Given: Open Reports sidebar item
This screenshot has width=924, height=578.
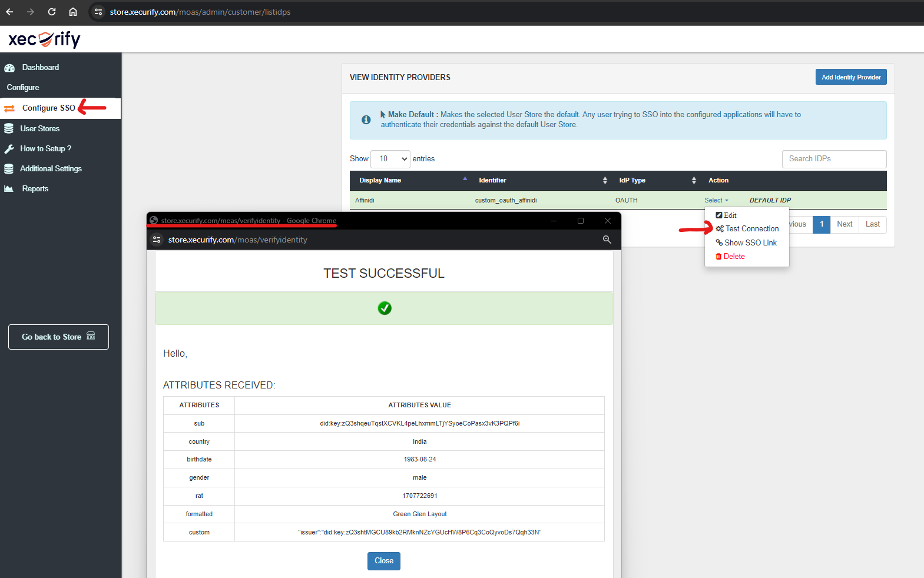Looking at the screenshot, I should [x=35, y=189].
